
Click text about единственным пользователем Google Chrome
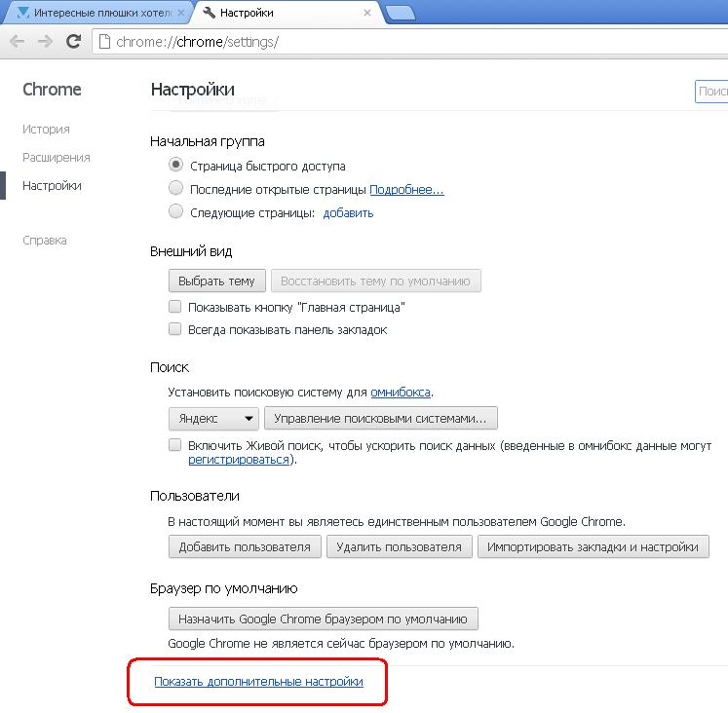[397, 522]
